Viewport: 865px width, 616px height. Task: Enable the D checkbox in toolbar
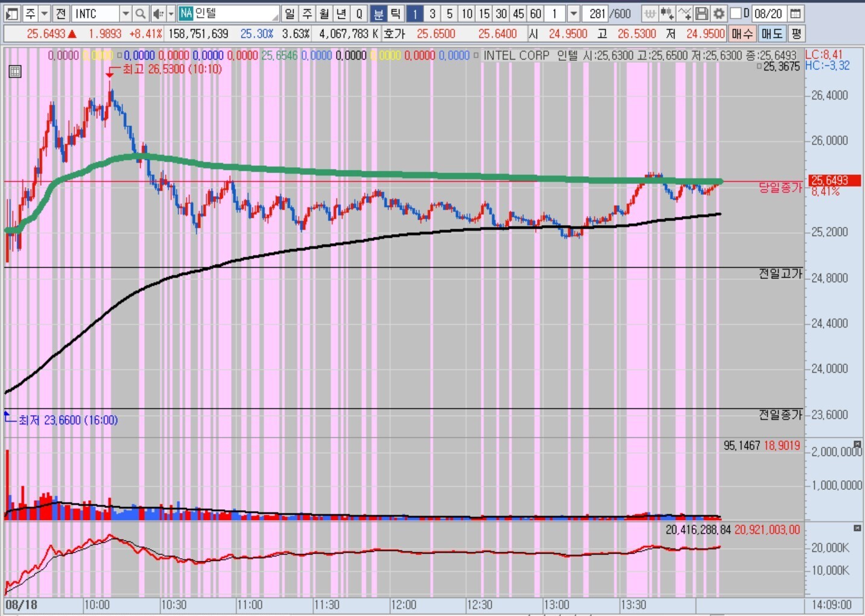pyautogui.click(x=735, y=13)
